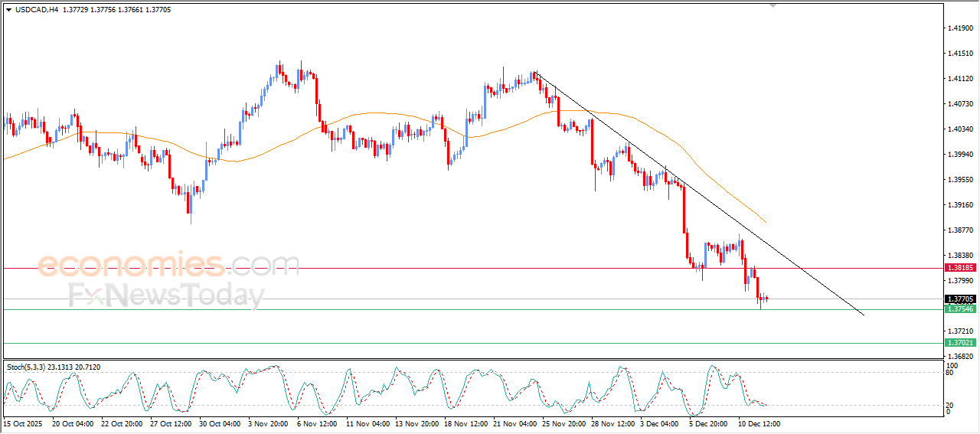980x434 pixels.
Task: Click the 80 level on stochastic scale
Action: pos(949,374)
